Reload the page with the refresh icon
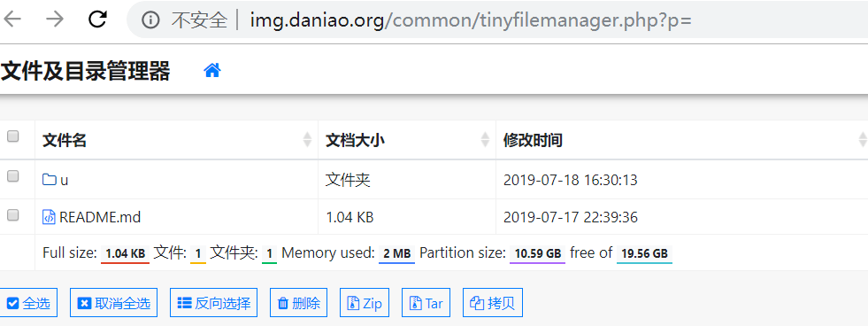 pyautogui.click(x=97, y=19)
